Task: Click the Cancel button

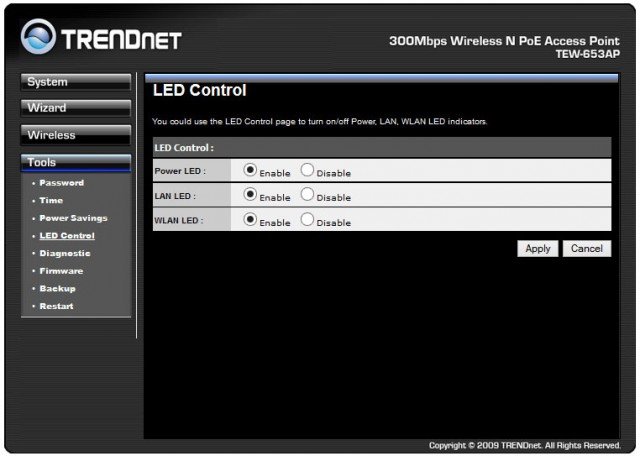Action: (x=586, y=248)
